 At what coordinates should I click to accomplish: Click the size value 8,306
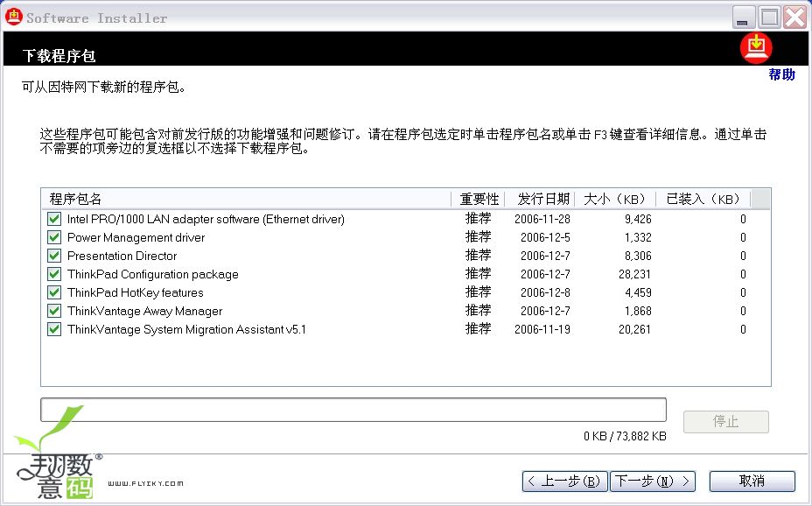pyautogui.click(x=638, y=256)
